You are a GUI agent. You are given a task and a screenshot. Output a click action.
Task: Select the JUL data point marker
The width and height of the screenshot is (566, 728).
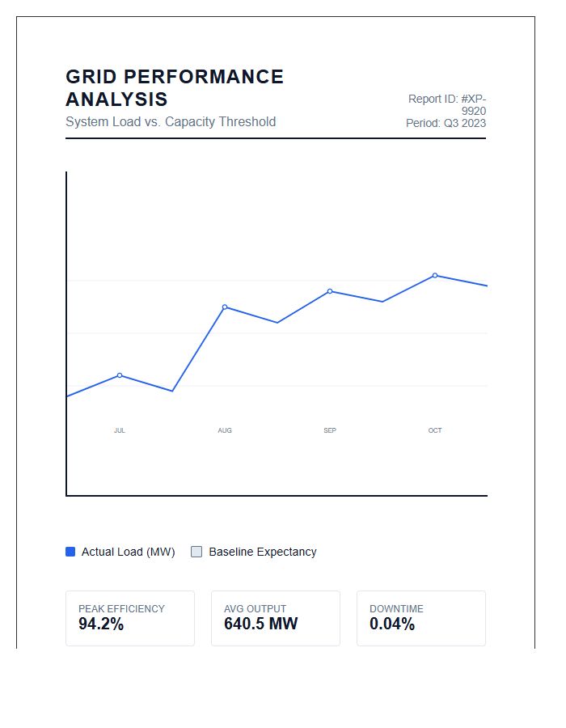(120, 375)
